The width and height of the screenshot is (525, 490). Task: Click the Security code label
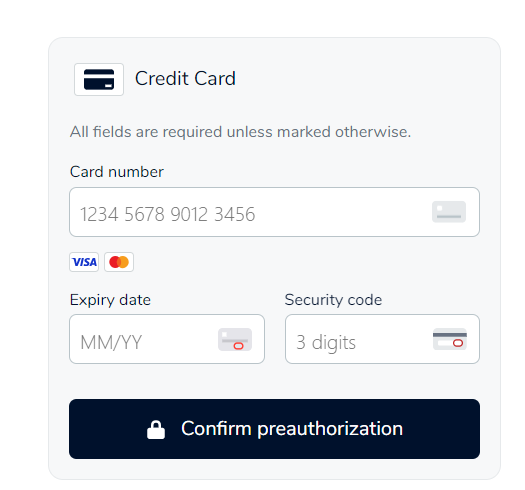point(333,300)
